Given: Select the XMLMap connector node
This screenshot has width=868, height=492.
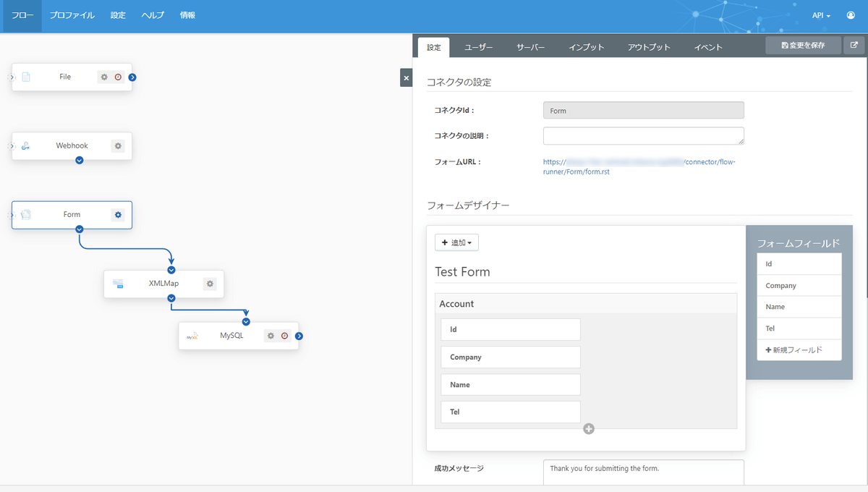Looking at the screenshot, I should point(163,284).
